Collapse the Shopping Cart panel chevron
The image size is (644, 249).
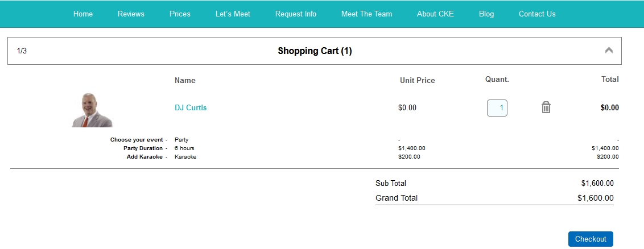[609, 50]
